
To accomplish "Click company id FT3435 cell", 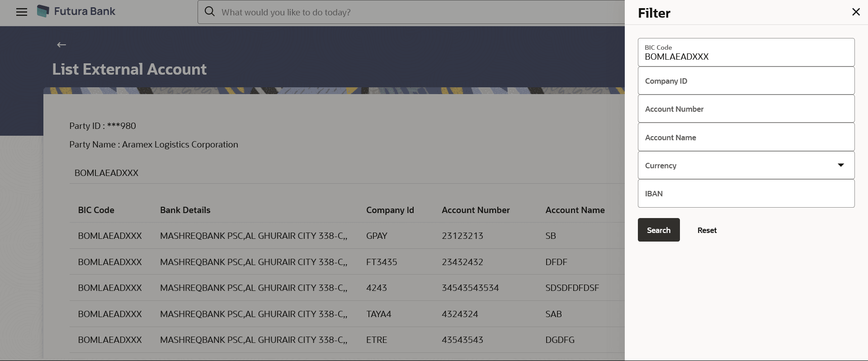I will point(382,262).
